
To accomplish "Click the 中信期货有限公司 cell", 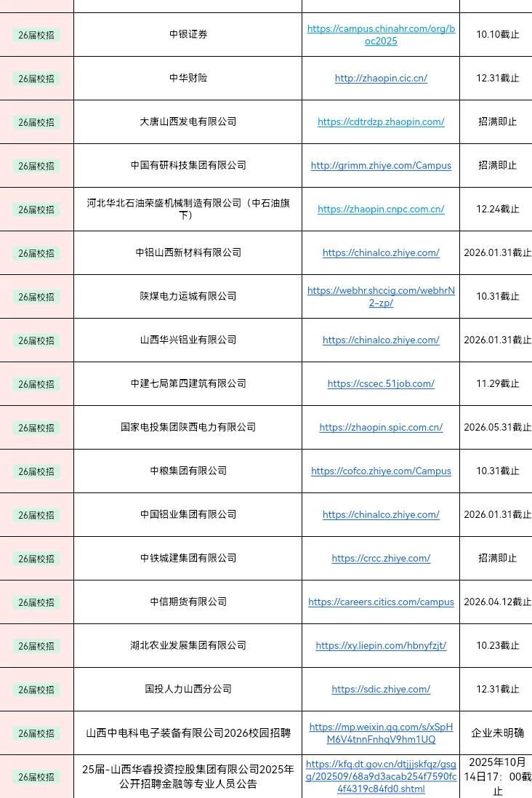I will coord(188,602).
